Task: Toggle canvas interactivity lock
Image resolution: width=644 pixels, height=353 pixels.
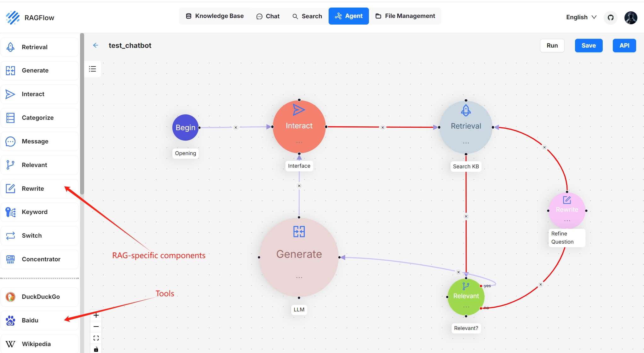Action: [96, 349]
